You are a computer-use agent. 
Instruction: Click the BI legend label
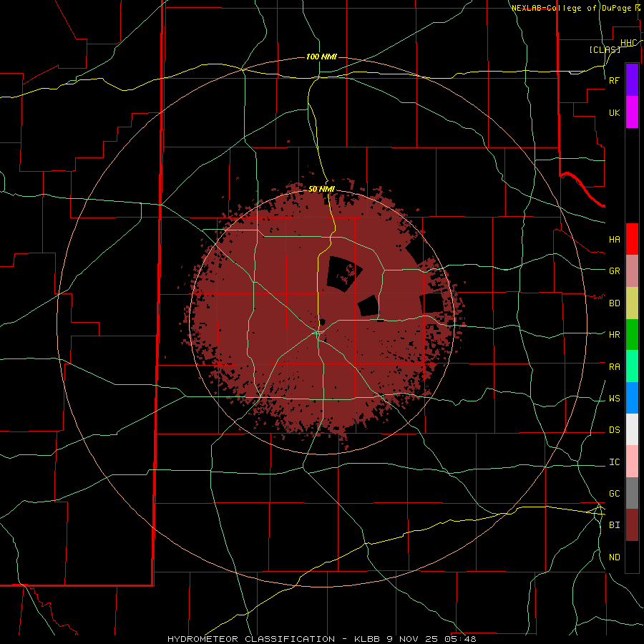(614, 525)
